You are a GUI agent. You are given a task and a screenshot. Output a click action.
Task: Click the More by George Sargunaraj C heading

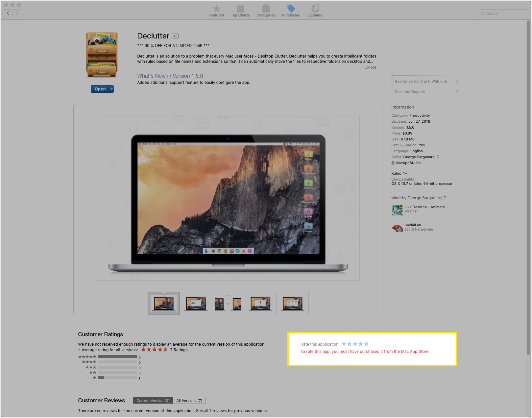(x=419, y=198)
